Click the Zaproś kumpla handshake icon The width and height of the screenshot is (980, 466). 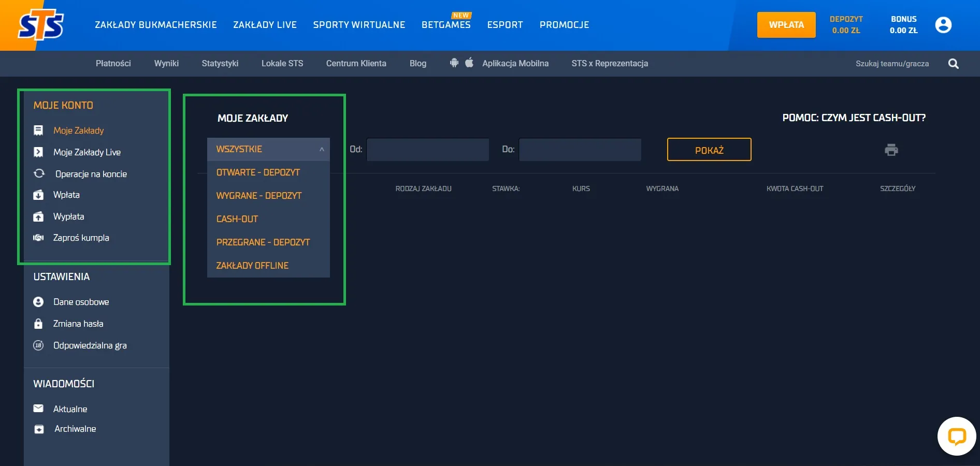point(38,238)
